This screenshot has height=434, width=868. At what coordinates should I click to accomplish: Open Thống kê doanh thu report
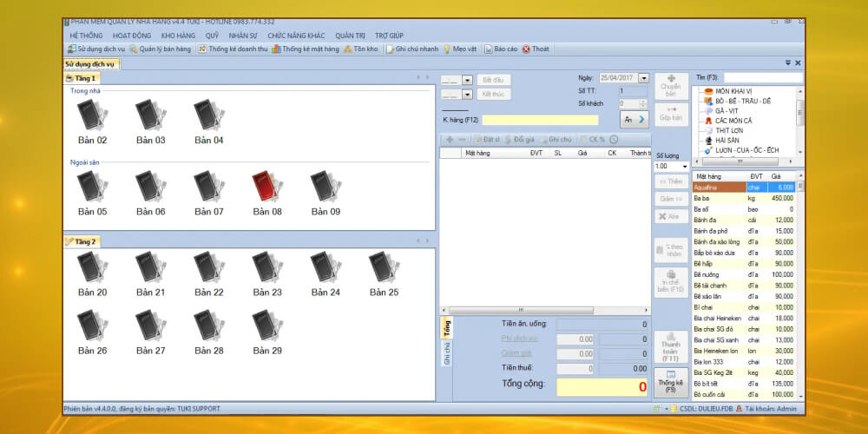pos(233,49)
